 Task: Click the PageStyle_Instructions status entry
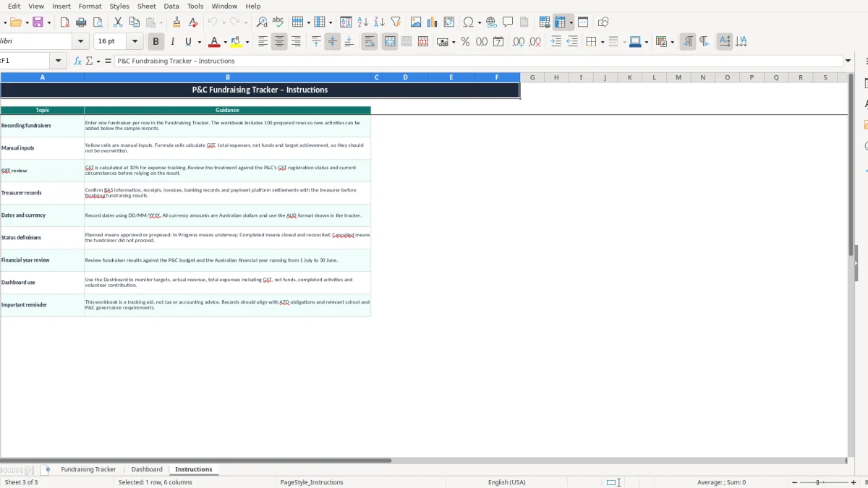312,482
